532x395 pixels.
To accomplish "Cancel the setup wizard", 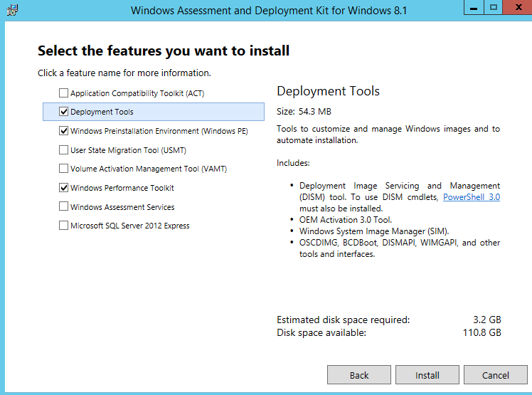I will coord(495,375).
